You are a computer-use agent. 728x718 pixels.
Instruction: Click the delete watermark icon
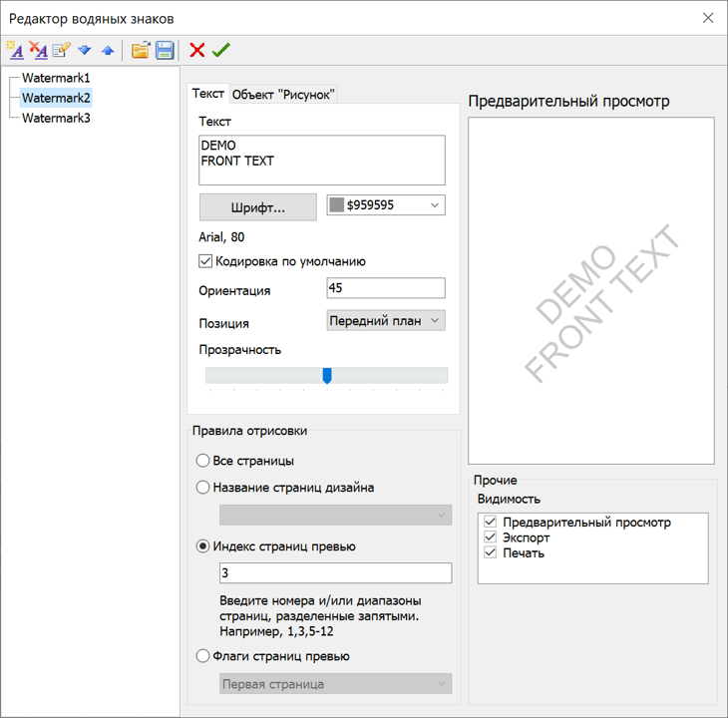38,50
